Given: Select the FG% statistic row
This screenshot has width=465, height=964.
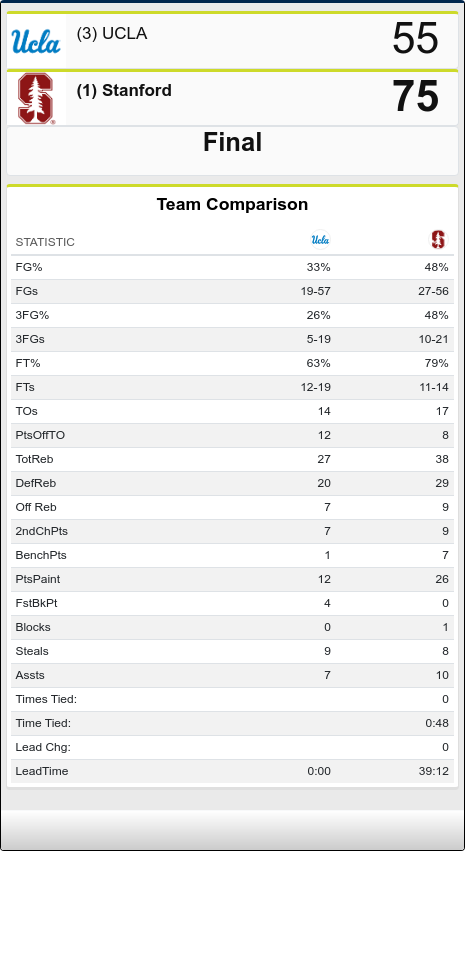Looking at the screenshot, I should [x=232, y=267].
